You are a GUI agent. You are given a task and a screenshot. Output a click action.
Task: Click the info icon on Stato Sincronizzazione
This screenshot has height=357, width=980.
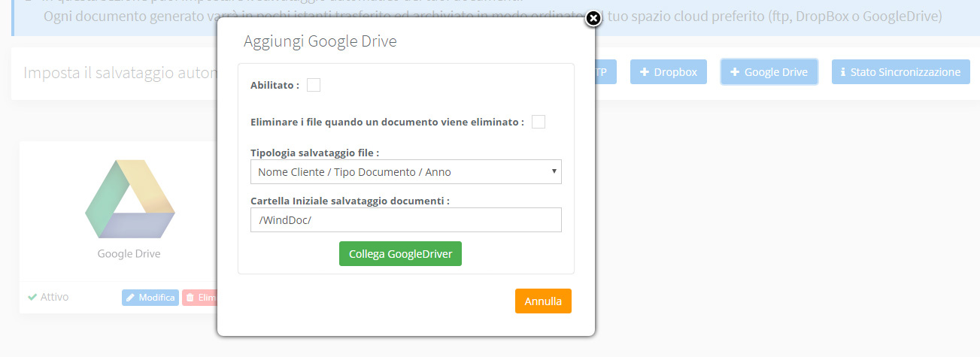point(843,72)
